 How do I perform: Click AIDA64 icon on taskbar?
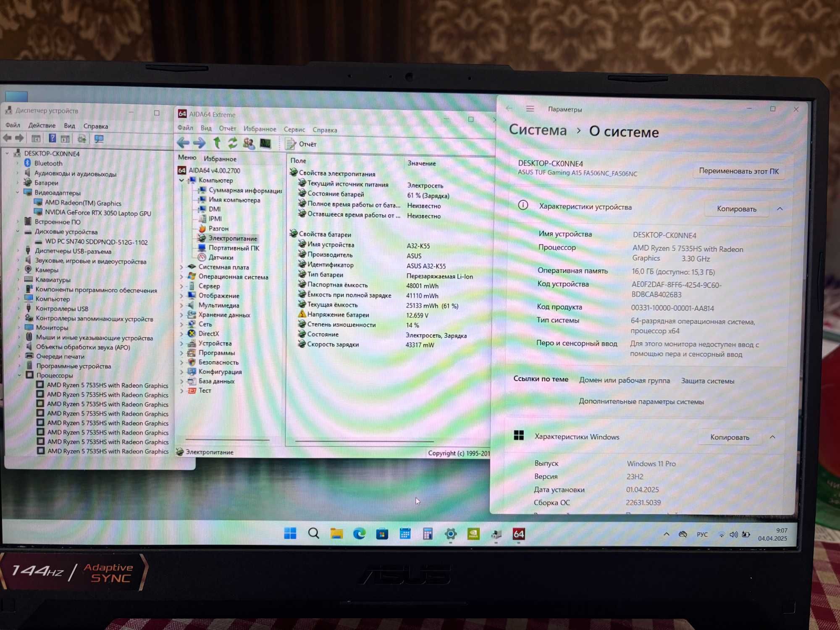pyautogui.click(x=519, y=534)
